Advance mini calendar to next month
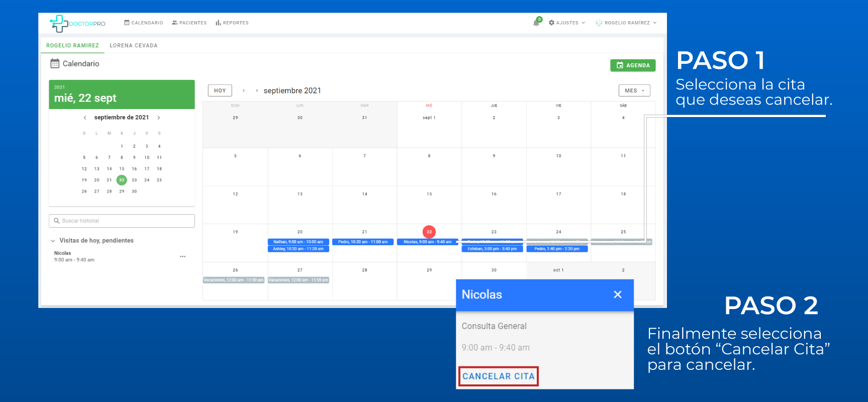The width and height of the screenshot is (868, 402). point(159,118)
